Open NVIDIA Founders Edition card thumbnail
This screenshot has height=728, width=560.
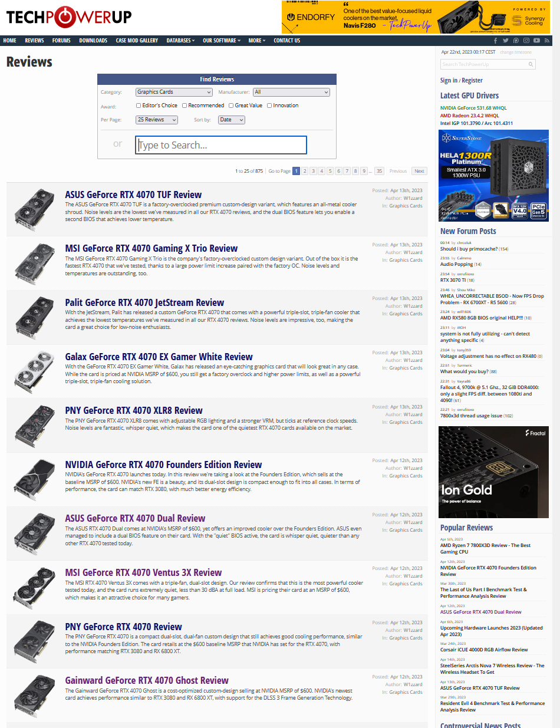pyautogui.click(x=34, y=479)
